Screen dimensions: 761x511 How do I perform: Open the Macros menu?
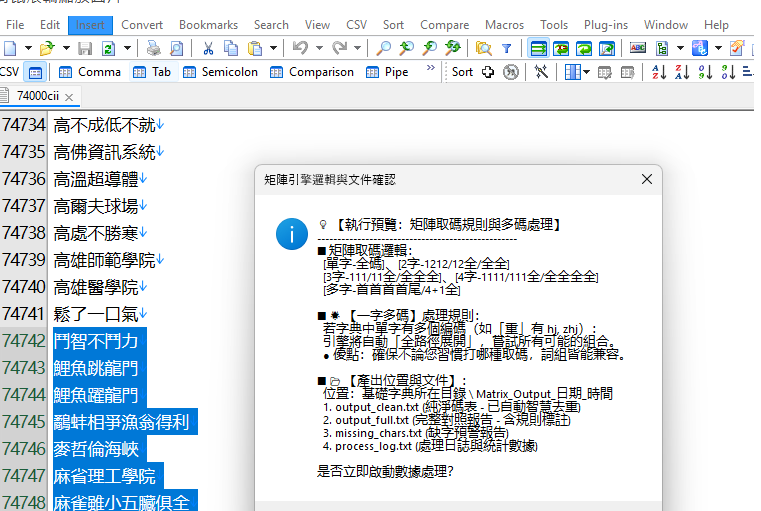tap(504, 24)
